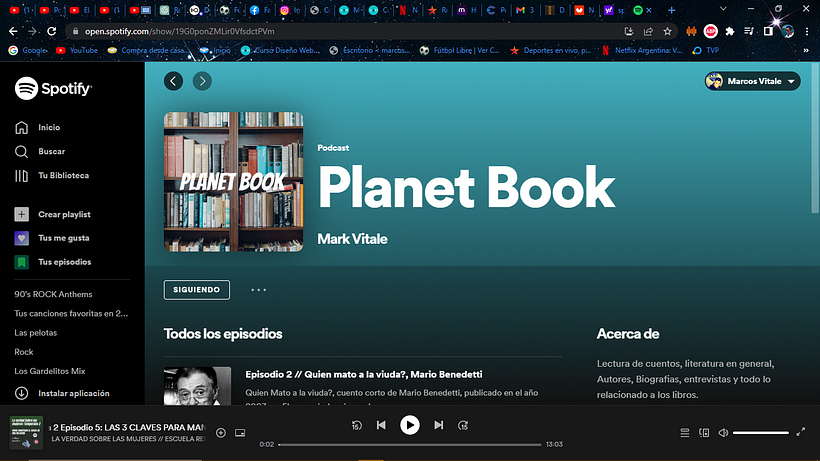
Task: Open a new browser tab
Action: [671, 10]
